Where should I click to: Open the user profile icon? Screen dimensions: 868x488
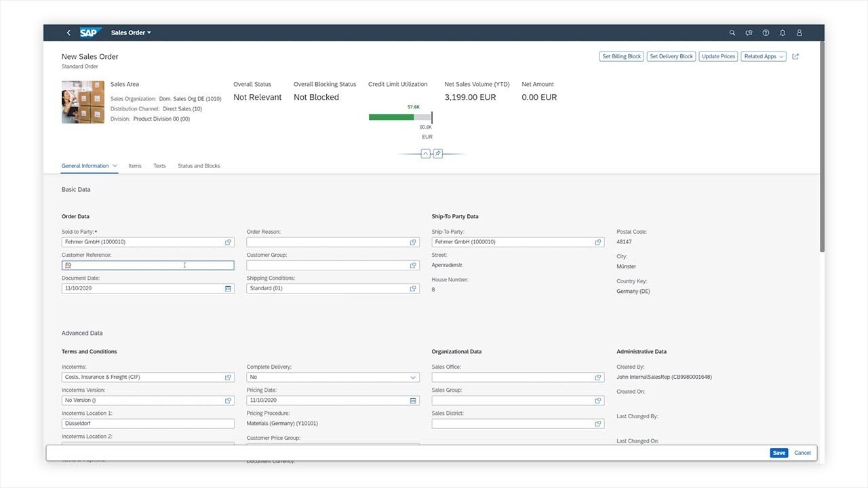[x=799, y=32]
